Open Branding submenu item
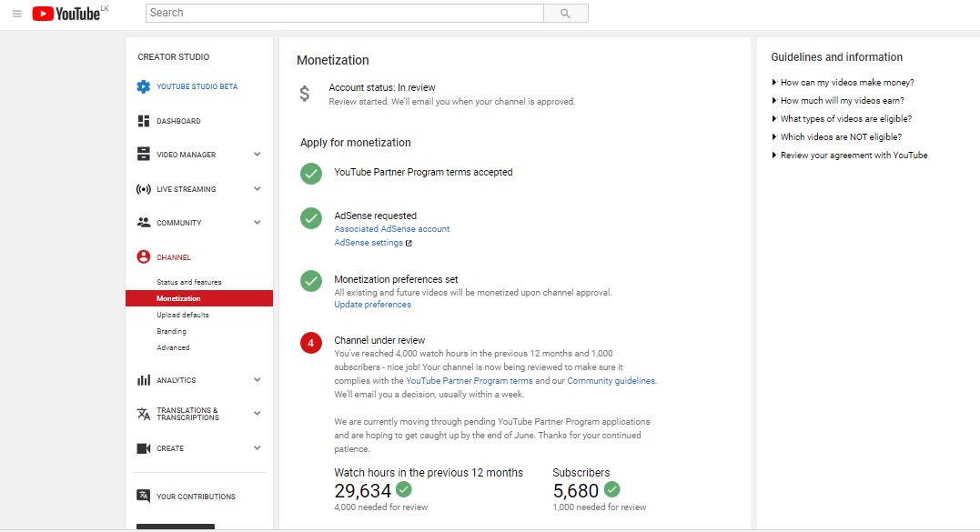This screenshot has height=532, width=980. pyautogui.click(x=171, y=331)
